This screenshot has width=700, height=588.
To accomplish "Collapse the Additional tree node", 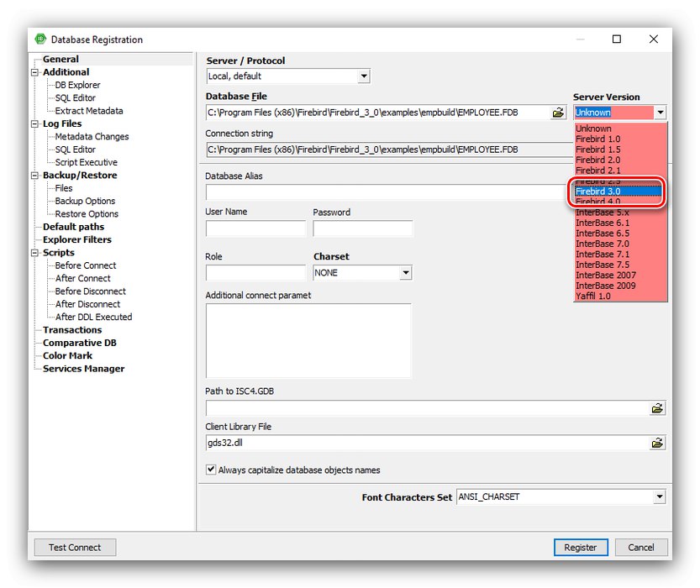I will [34, 72].
